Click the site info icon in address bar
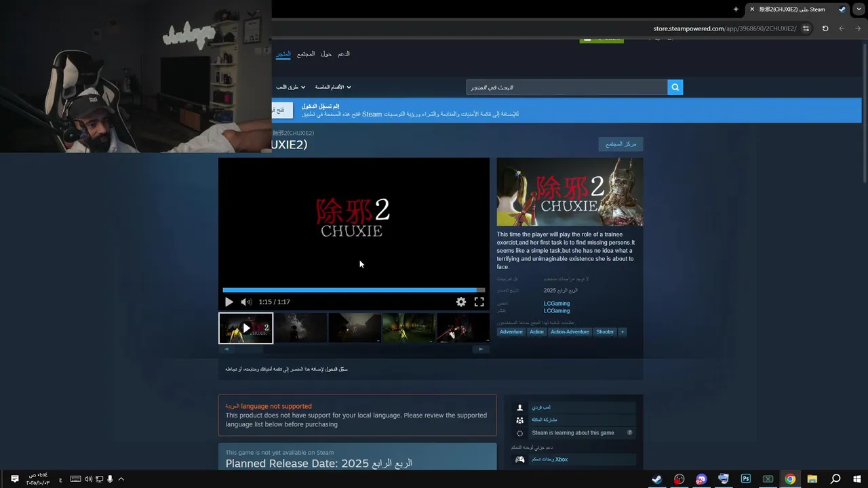This screenshot has height=488, width=868. click(806, 28)
